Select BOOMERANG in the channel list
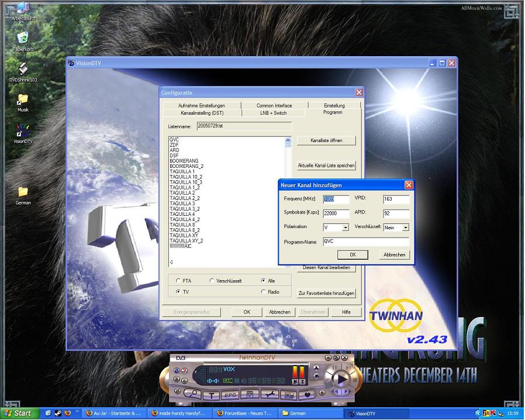 [x=184, y=161]
